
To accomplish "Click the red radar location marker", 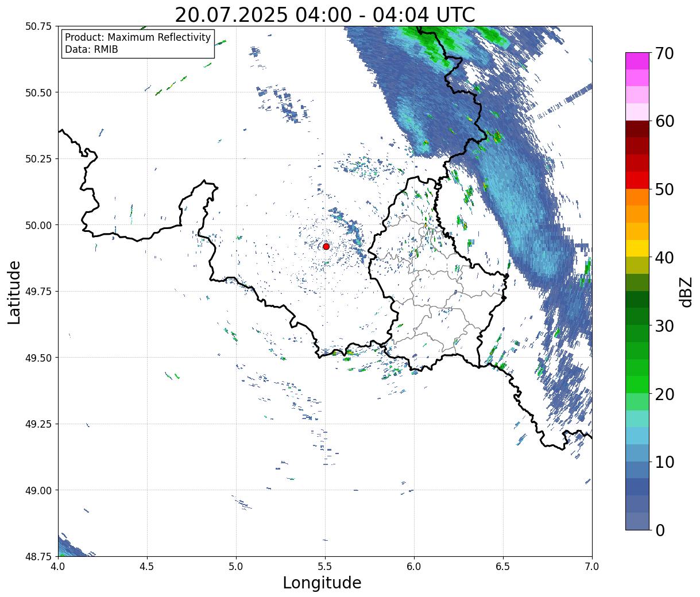I will (326, 246).
